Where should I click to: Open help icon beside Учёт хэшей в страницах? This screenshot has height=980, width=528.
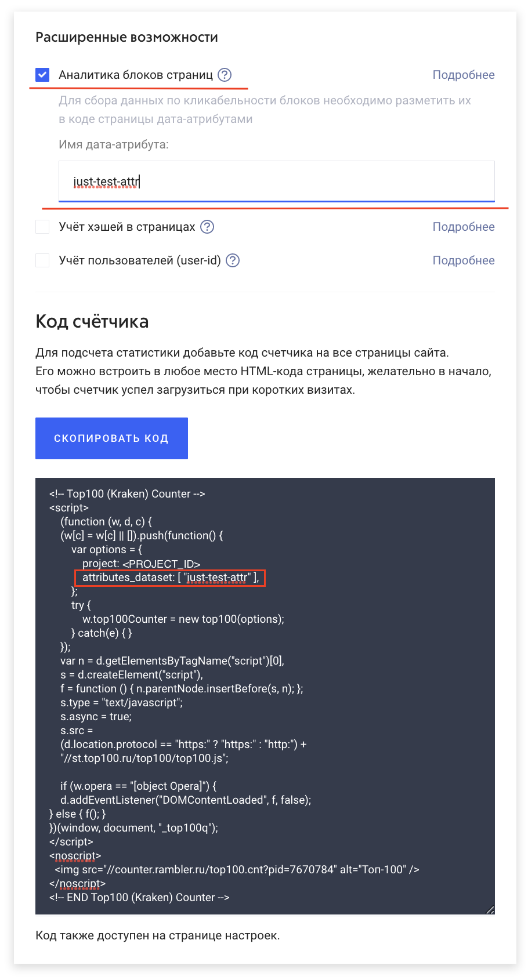[x=207, y=227]
